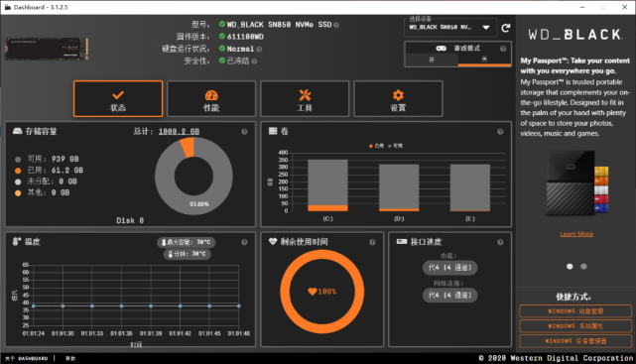Click the 61.2 GB used color swatch
The image size is (636, 364).
[18, 171]
